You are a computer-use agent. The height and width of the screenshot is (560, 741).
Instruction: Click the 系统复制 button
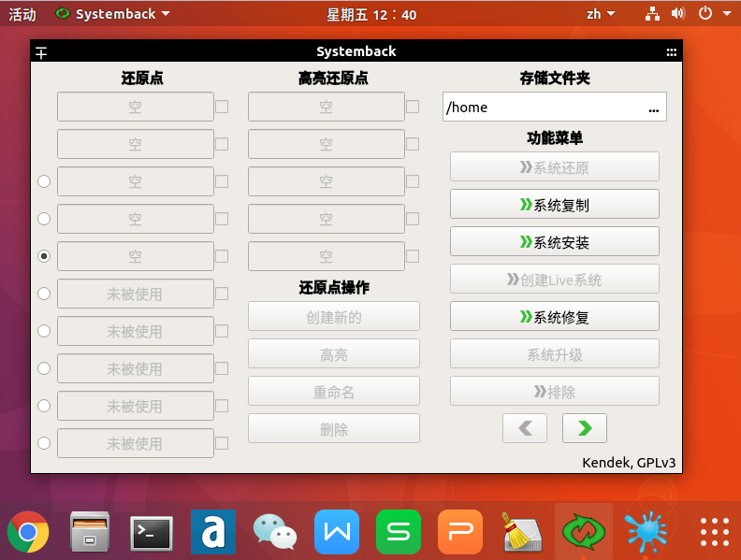point(554,204)
